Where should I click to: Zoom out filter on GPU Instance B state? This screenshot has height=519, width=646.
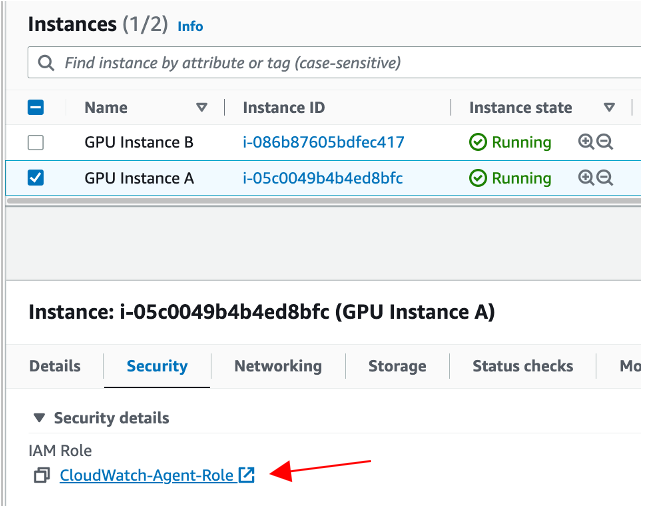(x=605, y=142)
